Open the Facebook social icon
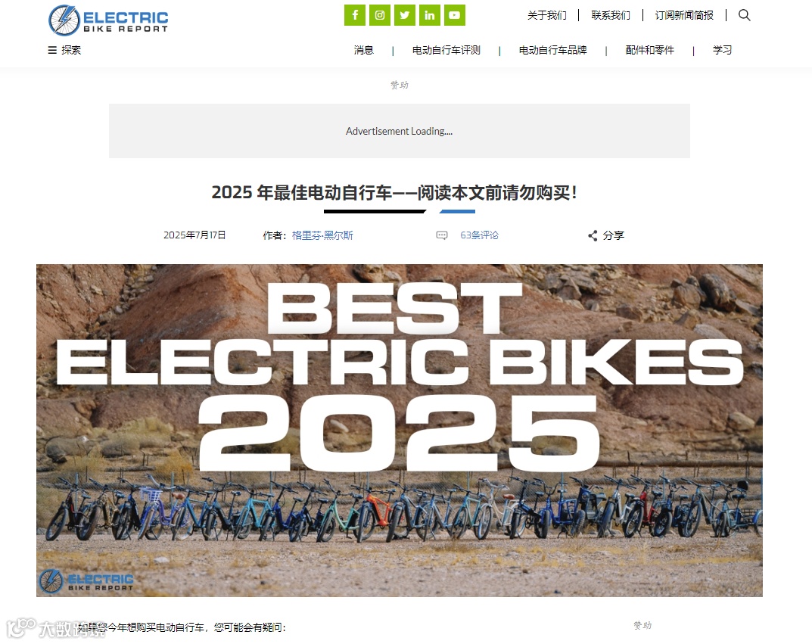 point(355,15)
